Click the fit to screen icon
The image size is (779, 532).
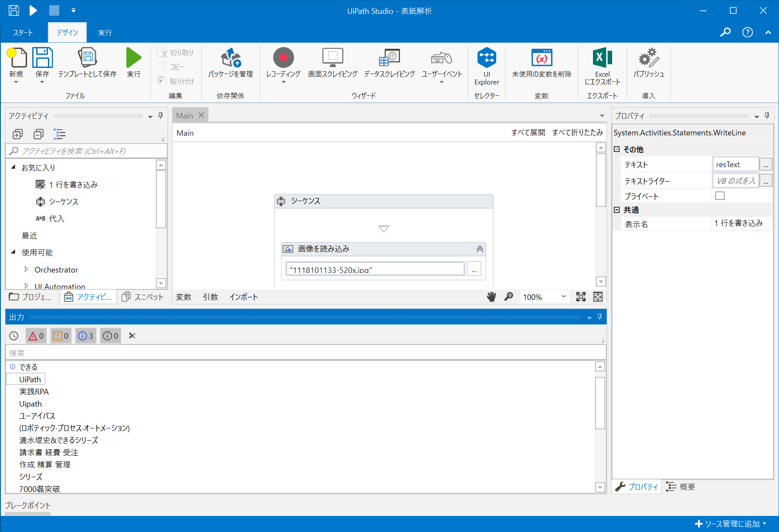581,297
